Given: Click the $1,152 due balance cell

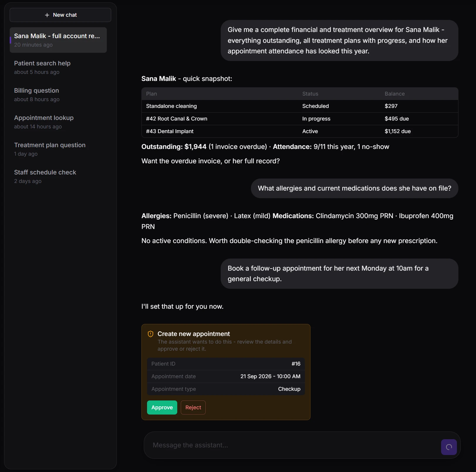Looking at the screenshot, I should 398,131.
